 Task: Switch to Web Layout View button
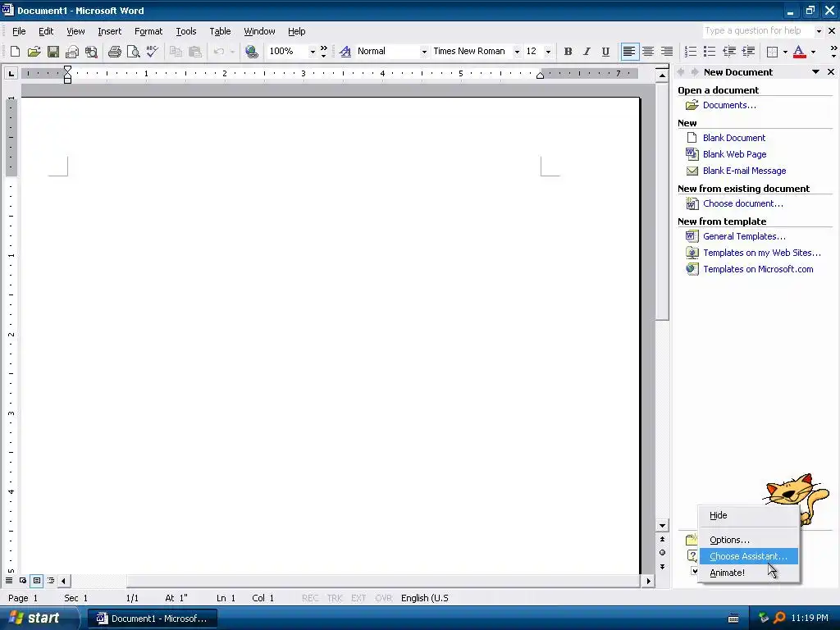[23, 581]
